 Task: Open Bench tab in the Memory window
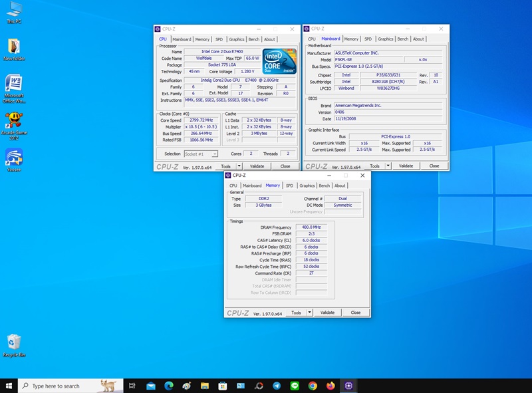[x=325, y=186]
